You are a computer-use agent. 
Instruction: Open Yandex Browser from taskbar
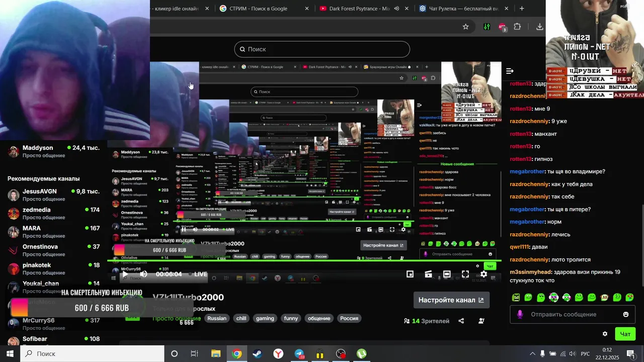[278, 353]
